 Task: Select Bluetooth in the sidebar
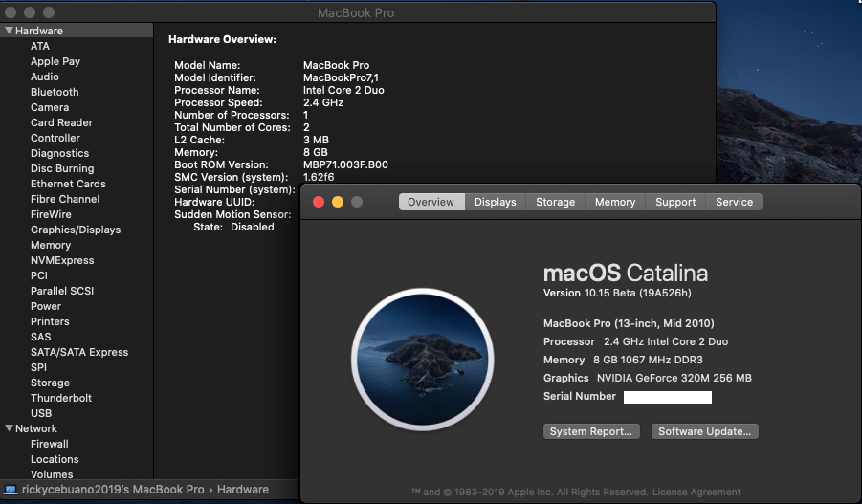pos(55,93)
